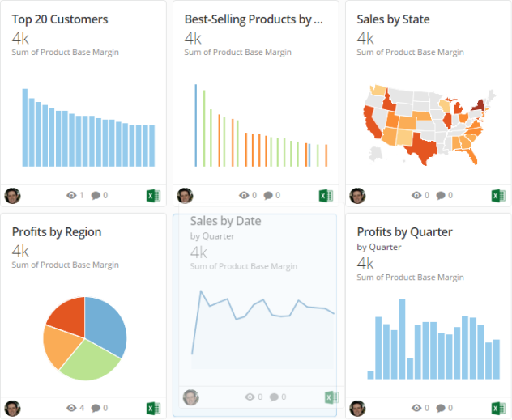
Task: Open the Sales by State card title
Action: (x=393, y=19)
